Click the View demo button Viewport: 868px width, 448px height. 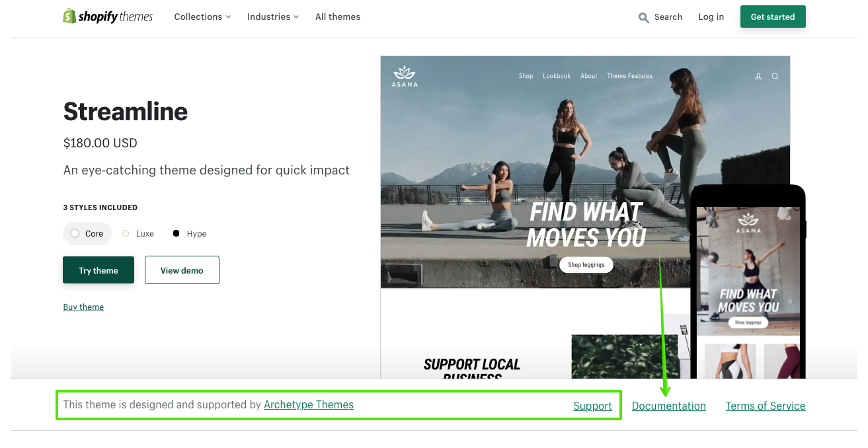pos(182,270)
